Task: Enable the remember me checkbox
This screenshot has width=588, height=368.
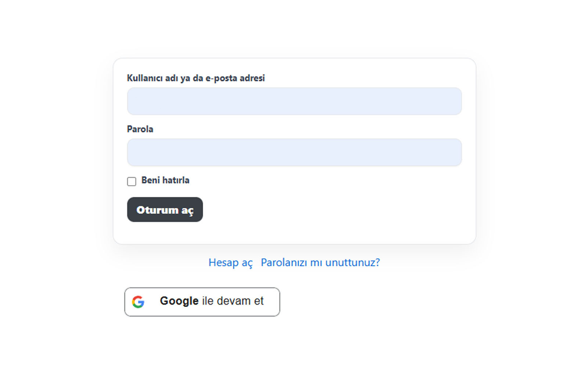Action: [x=132, y=181]
